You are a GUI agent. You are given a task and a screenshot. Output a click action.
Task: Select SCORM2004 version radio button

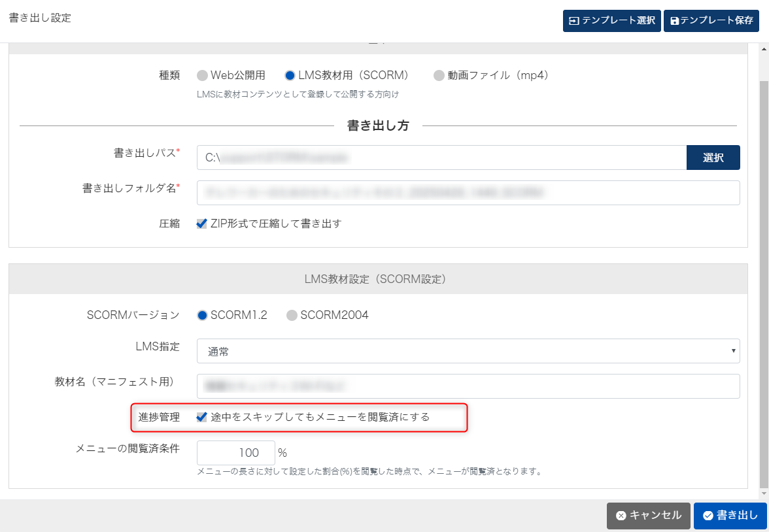point(292,315)
